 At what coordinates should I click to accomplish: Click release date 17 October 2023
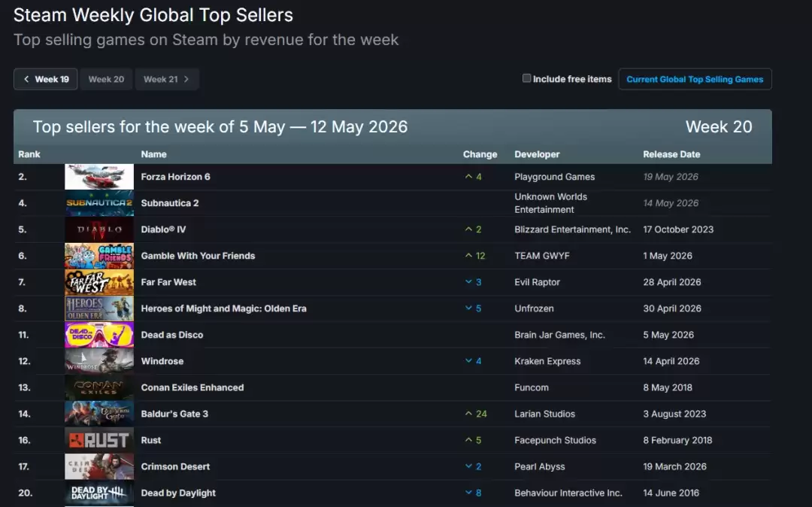678,229
